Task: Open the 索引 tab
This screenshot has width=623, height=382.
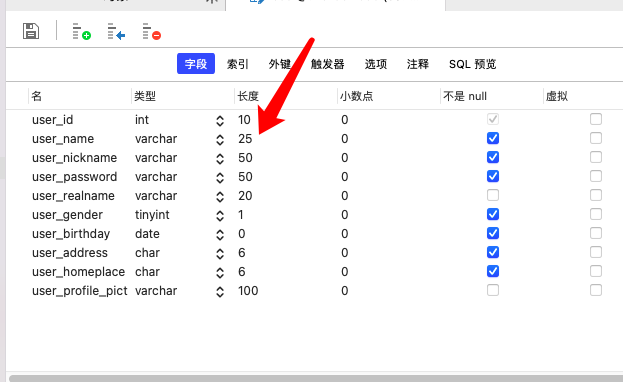Action: 238,64
